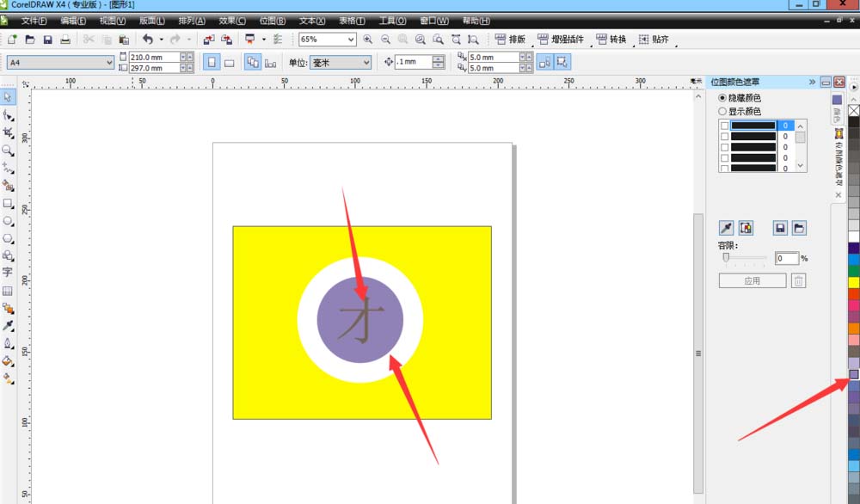The image size is (860, 504).
Task: Select the 显示颜色 radio button
Action: coord(722,111)
